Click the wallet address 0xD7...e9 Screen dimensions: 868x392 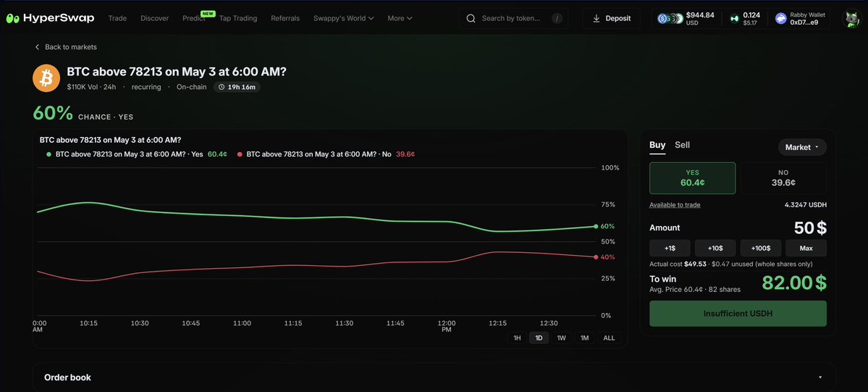(x=804, y=22)
